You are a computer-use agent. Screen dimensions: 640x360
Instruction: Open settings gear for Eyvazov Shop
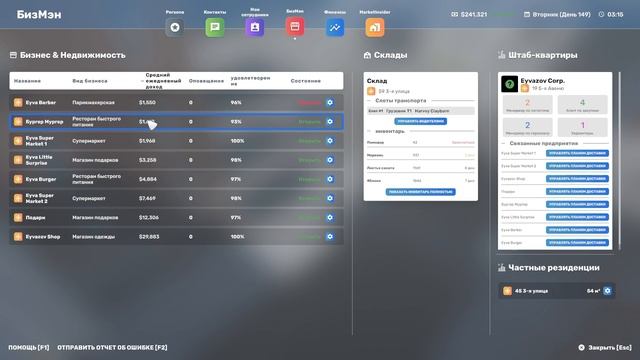point(330,237)
